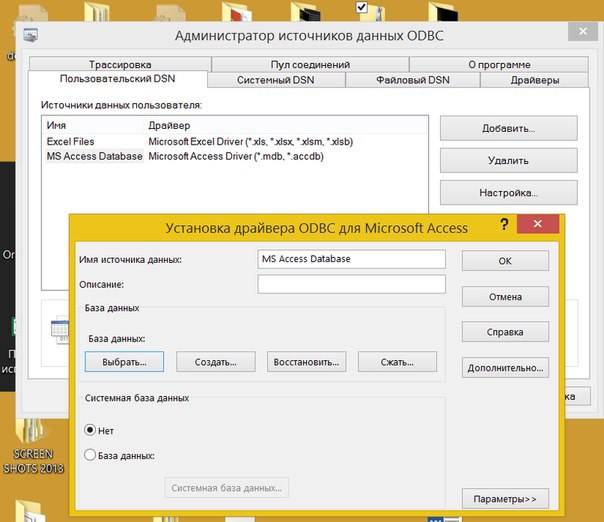
Task: Select the MS Access Database row
Action: tap(235, 156)
